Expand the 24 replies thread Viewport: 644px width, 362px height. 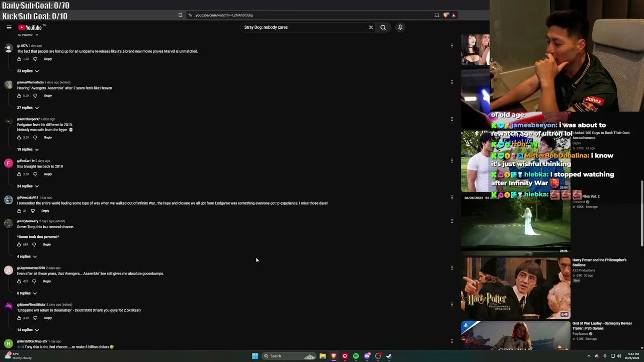(x=28, y=186)
